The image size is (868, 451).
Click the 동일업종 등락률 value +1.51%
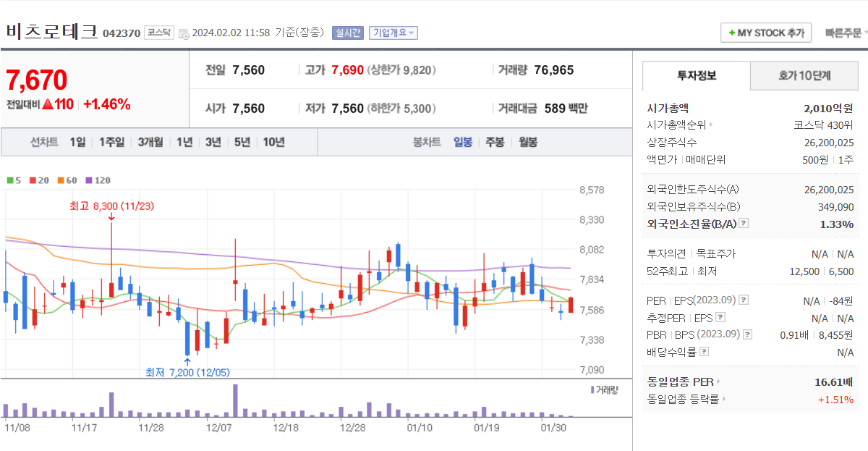pos(835,400)
